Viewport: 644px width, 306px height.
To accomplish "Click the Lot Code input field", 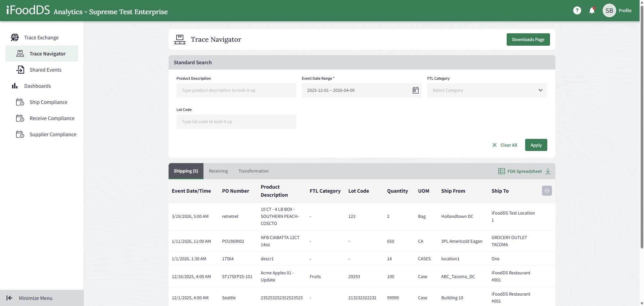I will [236, 122].
